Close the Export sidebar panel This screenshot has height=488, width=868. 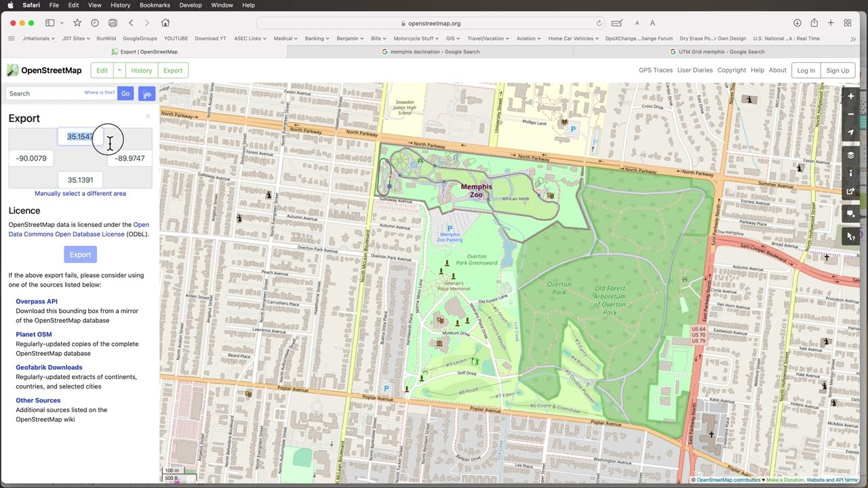pos(148,117)
